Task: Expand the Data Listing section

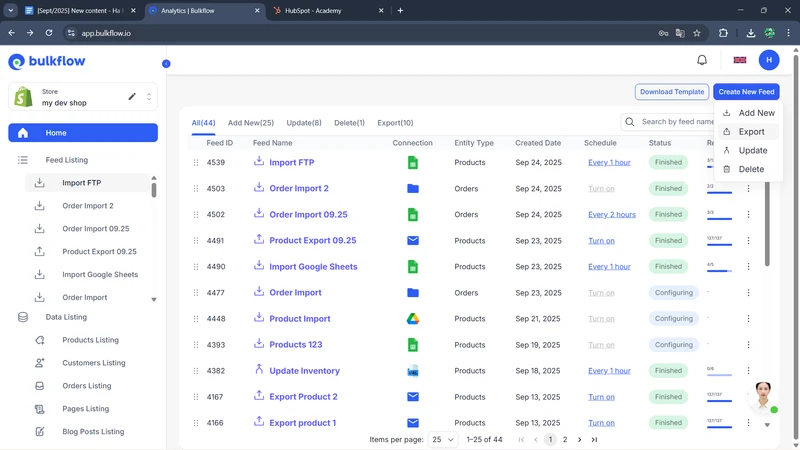Action: coord(66,317)
